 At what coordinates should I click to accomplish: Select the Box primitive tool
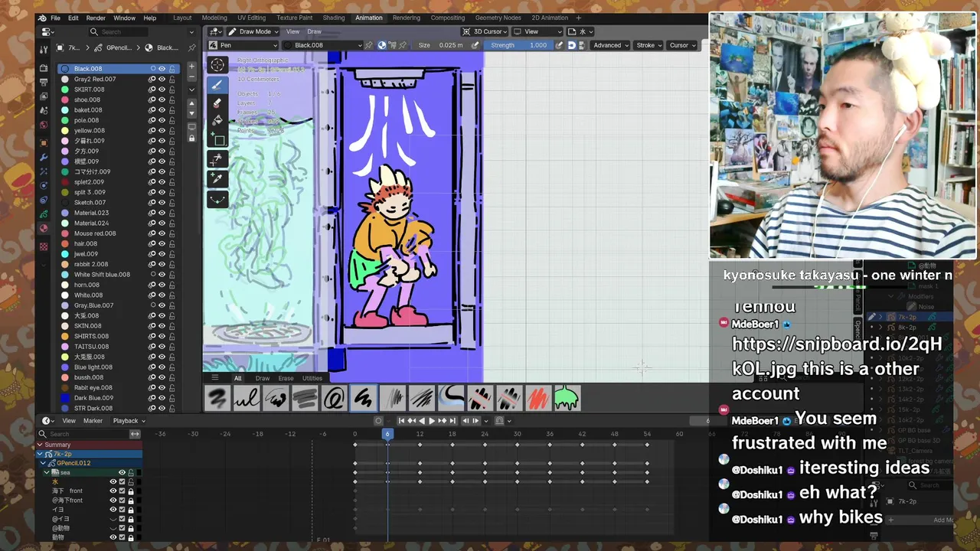coord(217,140)
